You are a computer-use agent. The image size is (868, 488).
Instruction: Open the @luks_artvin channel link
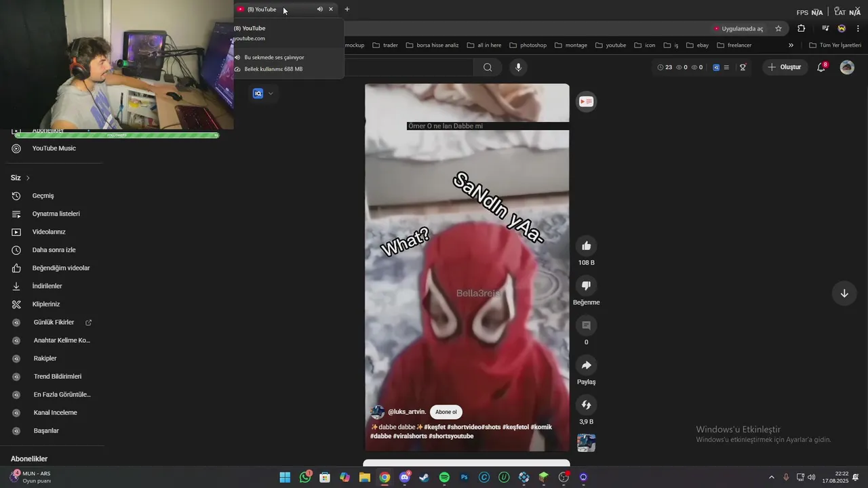[x=407, y=412]
